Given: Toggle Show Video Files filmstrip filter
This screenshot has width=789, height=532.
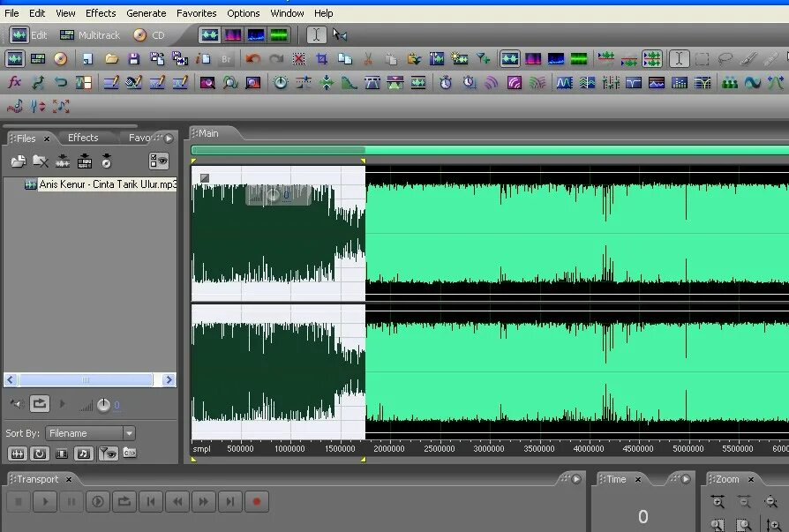Looking at the screenshot, I should pyautogui.click(x=62, y=453).
